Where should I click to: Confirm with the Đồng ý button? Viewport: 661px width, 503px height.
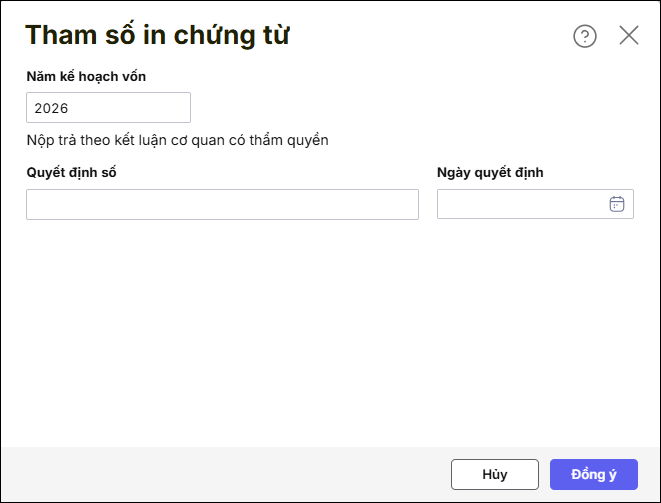click(x=593, y=474)
